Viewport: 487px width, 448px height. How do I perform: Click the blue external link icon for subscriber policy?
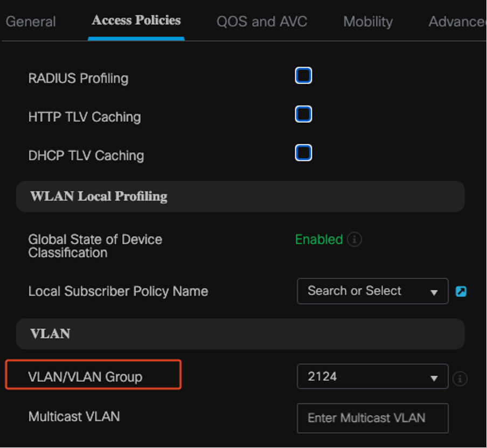click(x=461, y=291)
